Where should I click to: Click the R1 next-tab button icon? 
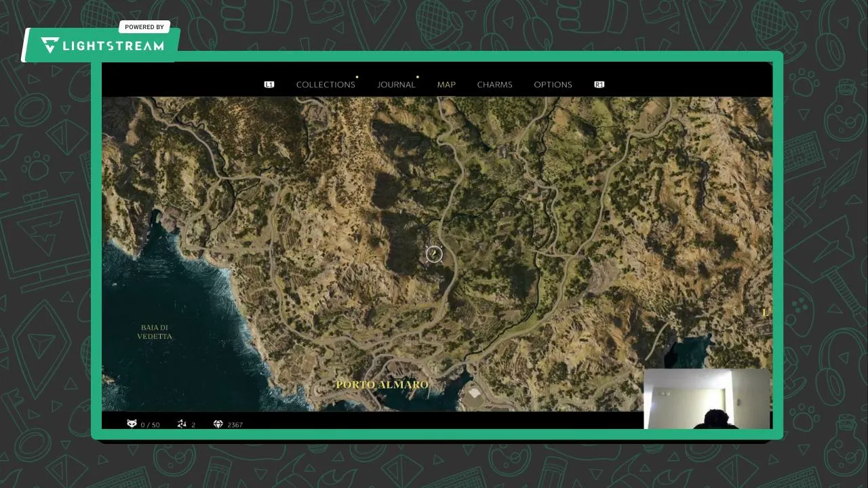599,85
